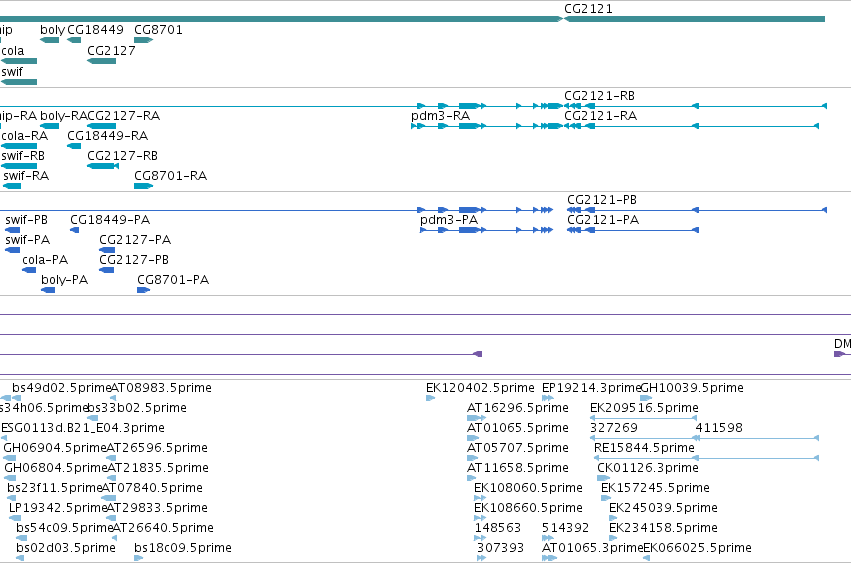Screen dimensions: 851x563
Task: Select the EK209516.5prime EST label
Action: (644, 408)
